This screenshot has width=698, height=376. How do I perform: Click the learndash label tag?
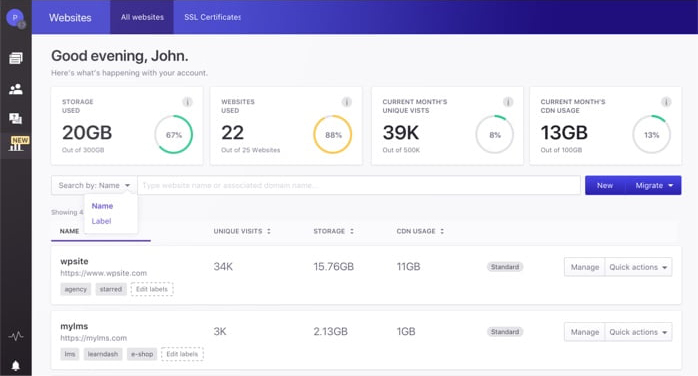coord(103,354)
